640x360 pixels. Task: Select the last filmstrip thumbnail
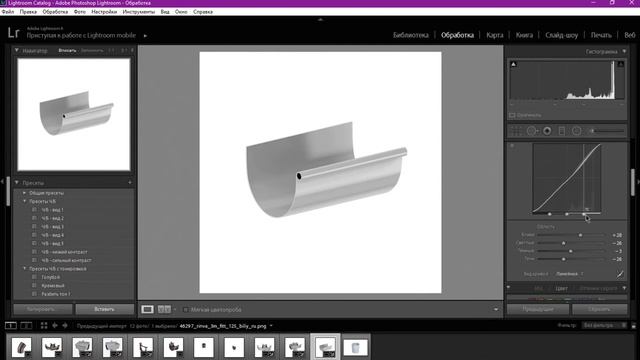click(356, 348)
